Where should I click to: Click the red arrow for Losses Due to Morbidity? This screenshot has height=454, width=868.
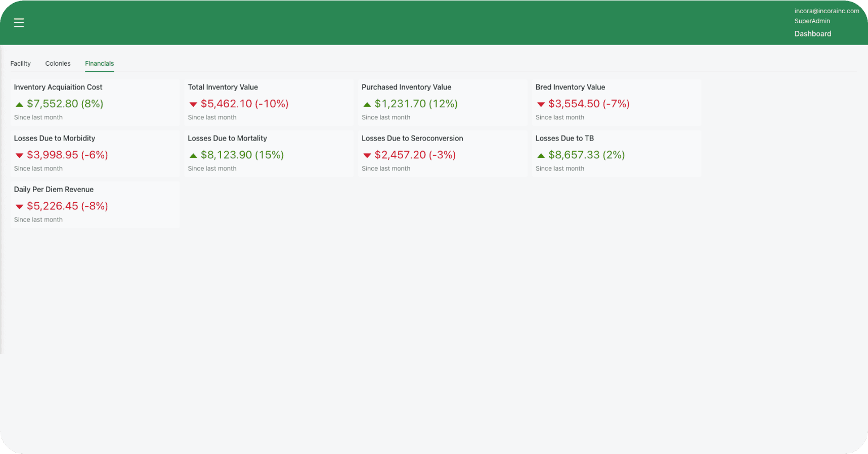point(19,156)
